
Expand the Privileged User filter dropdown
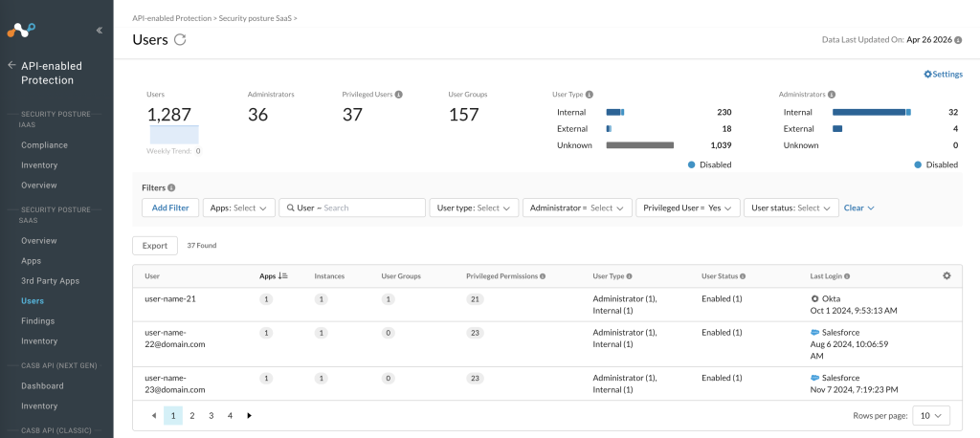pos(687,208)
